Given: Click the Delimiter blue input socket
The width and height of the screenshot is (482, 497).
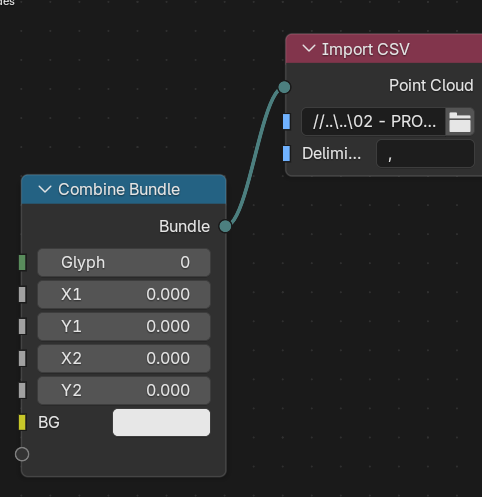Looking at the screenshot, I should pyautogui.click(x=286, y=154).
